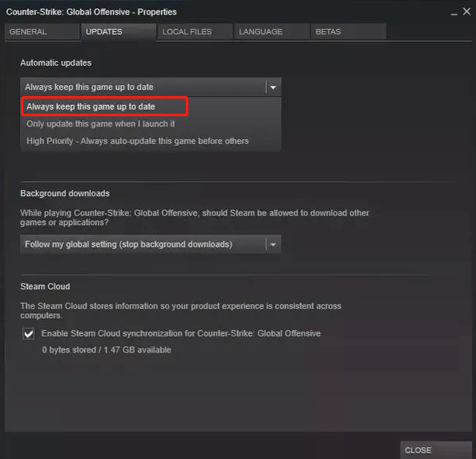Image resolution: width=476 pixels, height=459 pixels.
Task: Uncheck the Steam Cloud synchronization checkbox
Action: pos(29,334)
